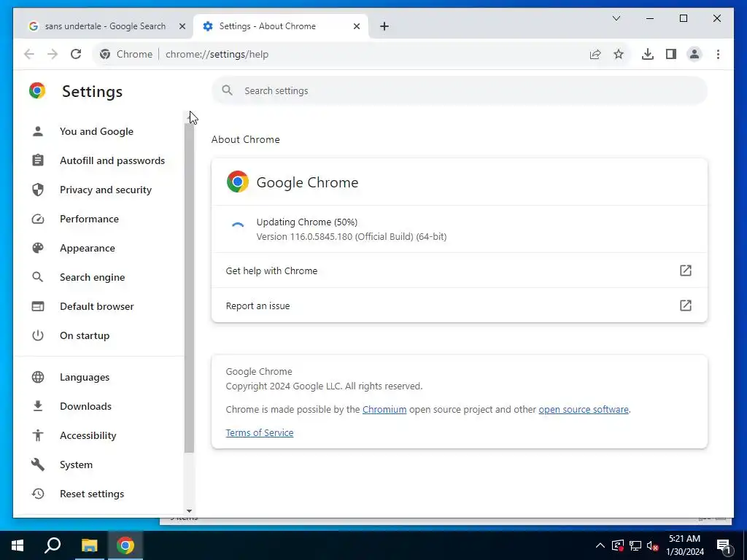Image resolution: width=747 pixels, height=560 pixels.
Task: Open Default browser settings
Action: (97, 306)
